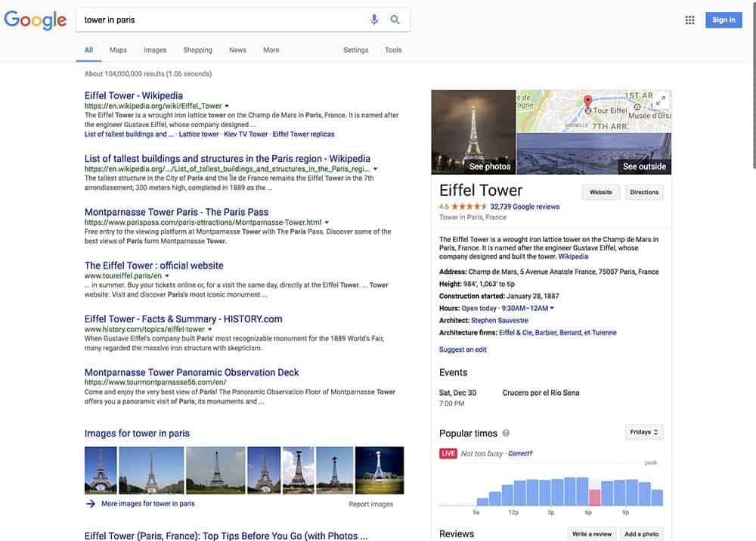The height and width of the screenshot is (541, 756).
Task: Open the More search menu
Action: point(271,50)
